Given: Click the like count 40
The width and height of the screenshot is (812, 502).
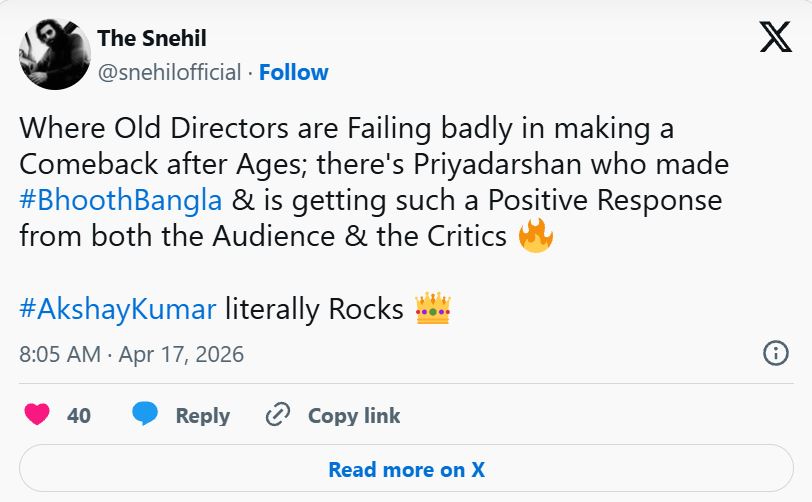Looking at the screenshot, I should [x=79, y=416].
